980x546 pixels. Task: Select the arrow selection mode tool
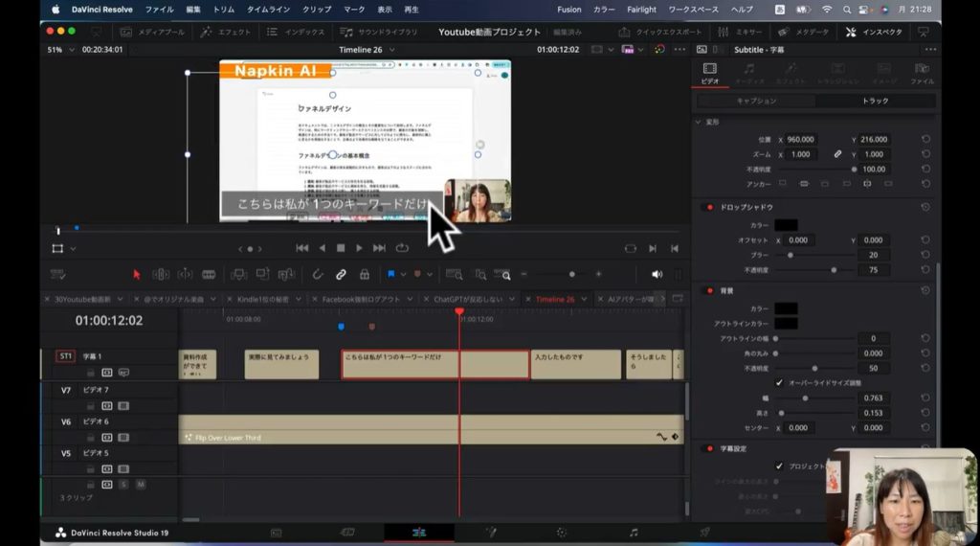(x=136, y=274)
